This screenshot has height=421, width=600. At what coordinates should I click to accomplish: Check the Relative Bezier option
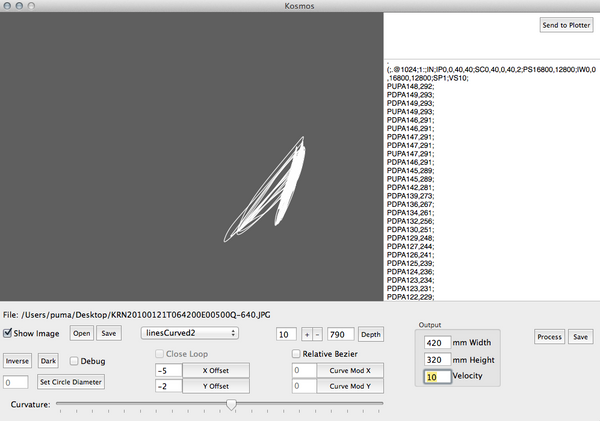coord(296,354)
